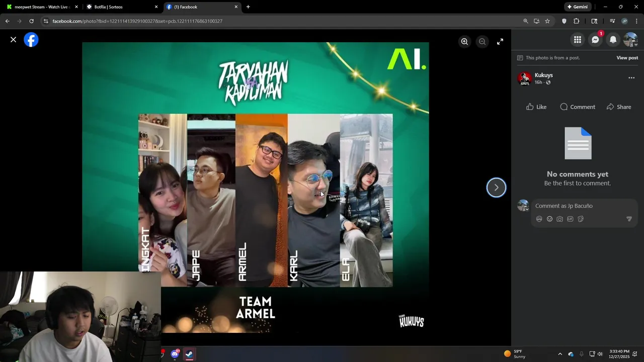This screenshot has width=644, height=362.
Task: Open account profile menu at top right
Action: click(630, 40)
